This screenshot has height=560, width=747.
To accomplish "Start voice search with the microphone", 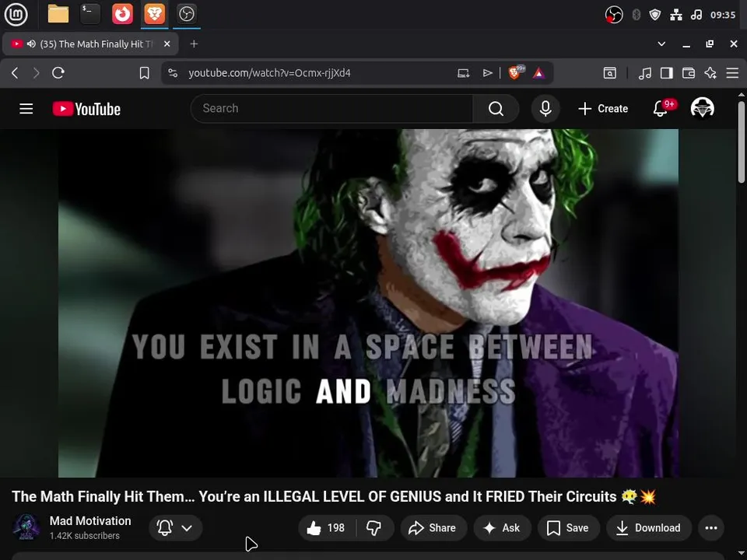I will [x=545, y=109].
